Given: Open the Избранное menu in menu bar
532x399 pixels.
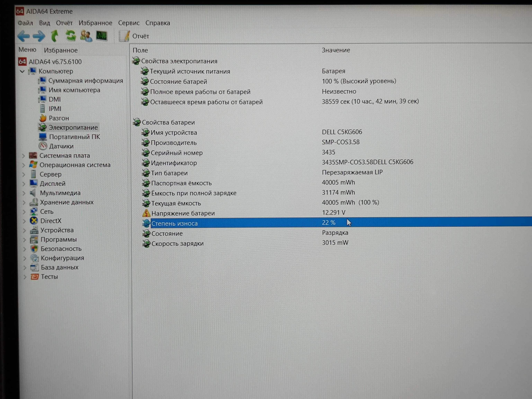Looking at the screenshot, I should click(x=95, y=23).
